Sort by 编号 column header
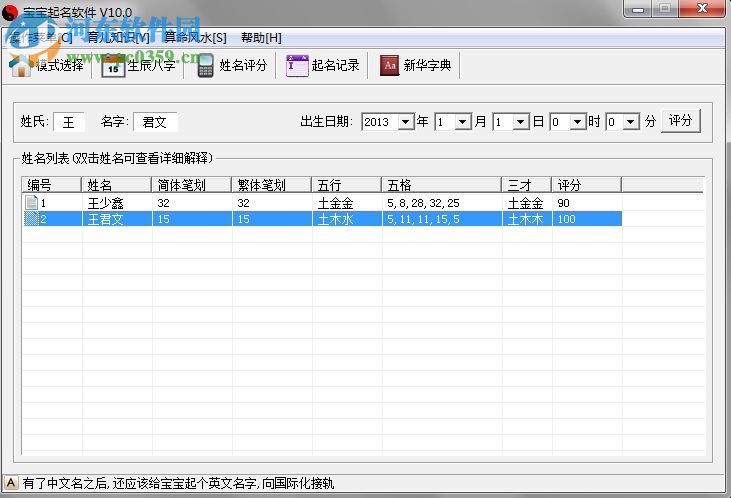The height and width of the screenshot is (498, 731). (x=52, y=185)
